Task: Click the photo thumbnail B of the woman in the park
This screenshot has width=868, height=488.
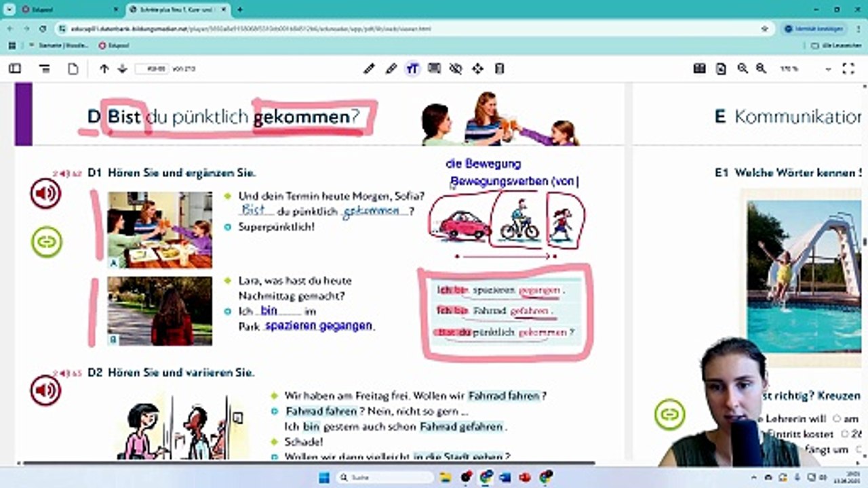Action: tap(160, 311)
